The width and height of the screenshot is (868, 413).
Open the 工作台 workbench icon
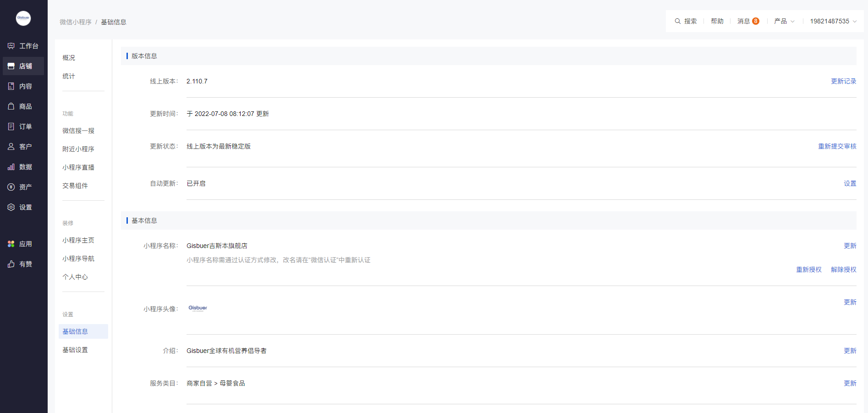coord(11,46)
